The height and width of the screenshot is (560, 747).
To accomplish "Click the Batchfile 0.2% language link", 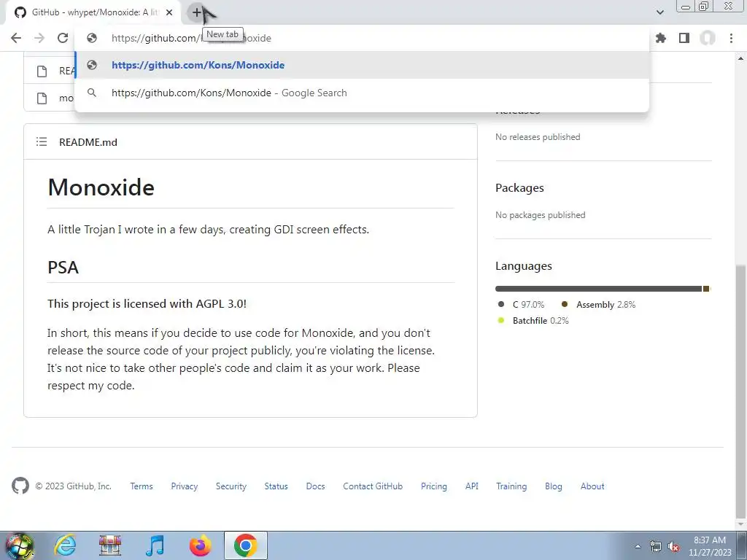I will click(533, 321).
